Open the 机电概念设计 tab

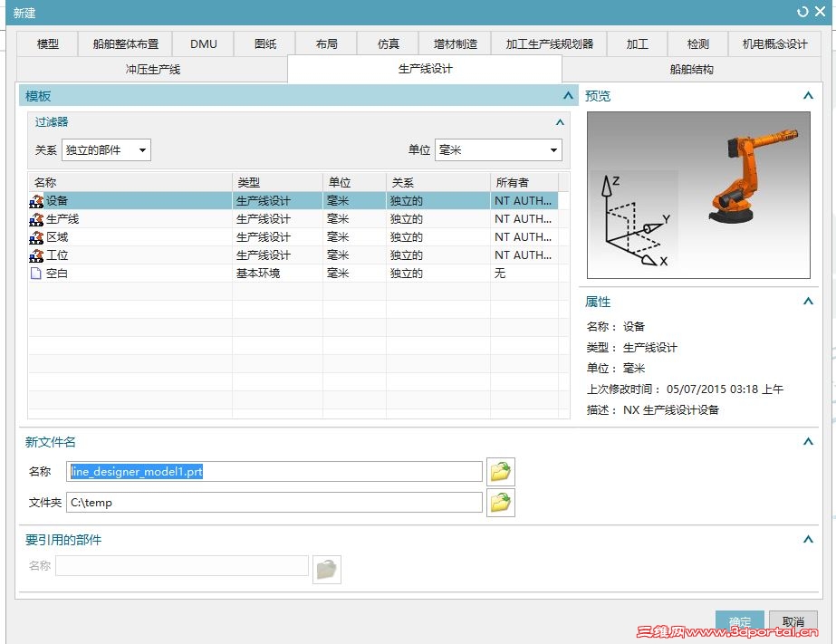(774, 43)
